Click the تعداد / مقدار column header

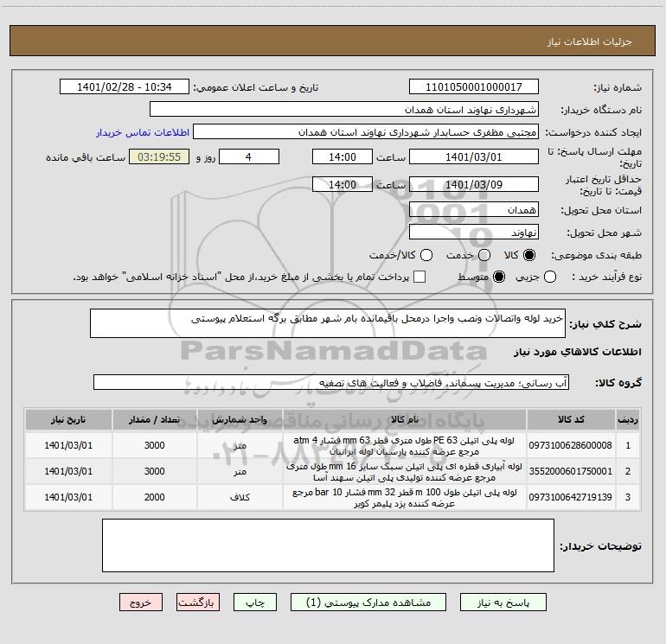(154, 419)
